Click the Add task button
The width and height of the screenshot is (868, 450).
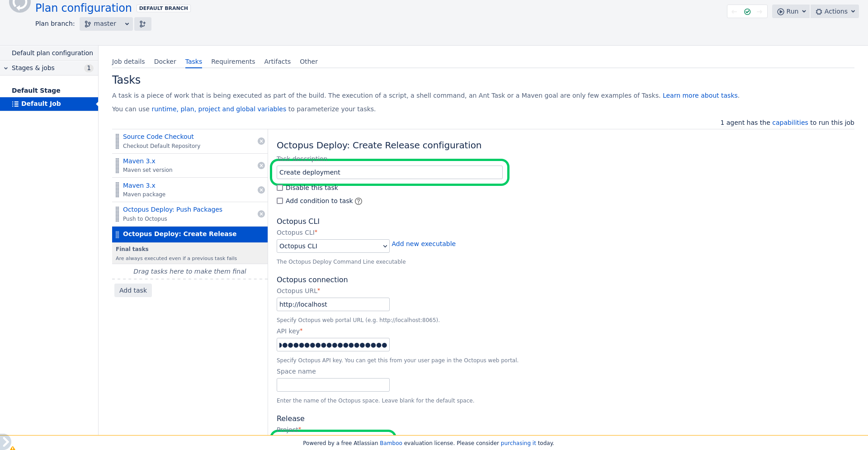pyautogui.click(x=133, y=290)
